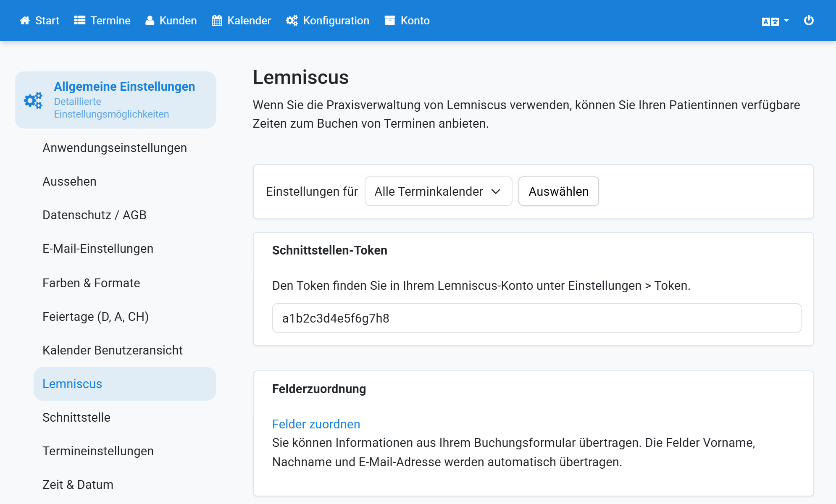Open Feiertage (D, A, CH) settings
836x504 pixels.
pos(96,317)
